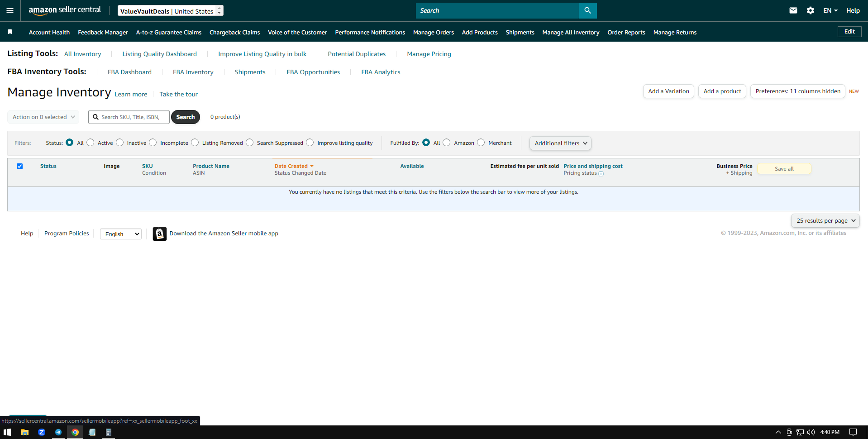This screenshot has width=868, height=439.
Task: Open Notepad from taskbar
Action: click(92, 432)
